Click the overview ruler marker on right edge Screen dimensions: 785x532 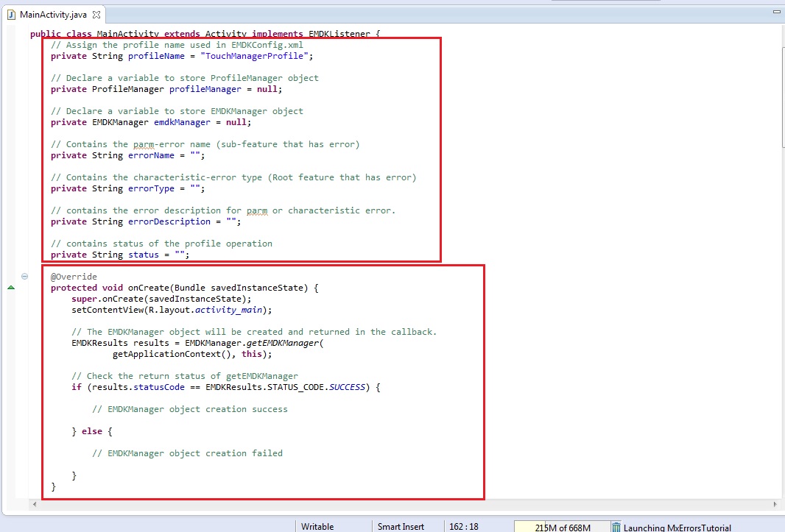click(781, 33)
